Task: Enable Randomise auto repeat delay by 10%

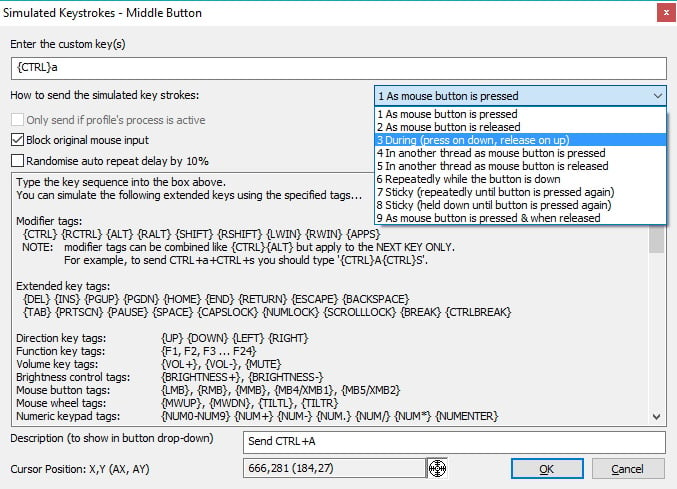Action: pos(17,160)
